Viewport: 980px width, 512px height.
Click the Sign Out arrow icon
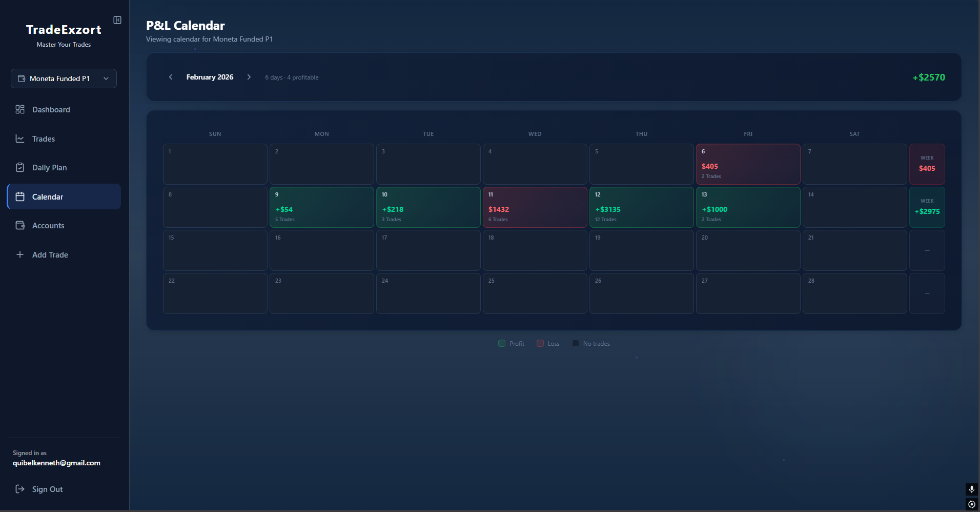[20, 489]
